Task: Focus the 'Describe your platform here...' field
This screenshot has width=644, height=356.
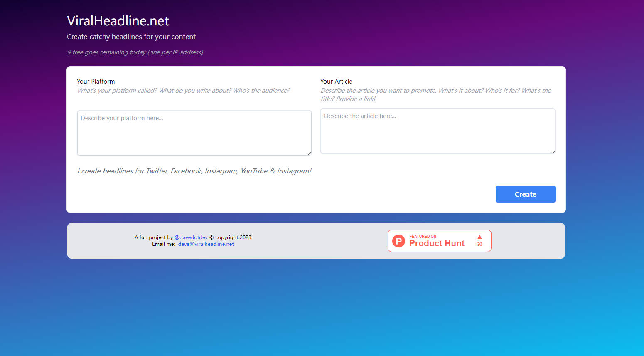Action: coord(194,133)
